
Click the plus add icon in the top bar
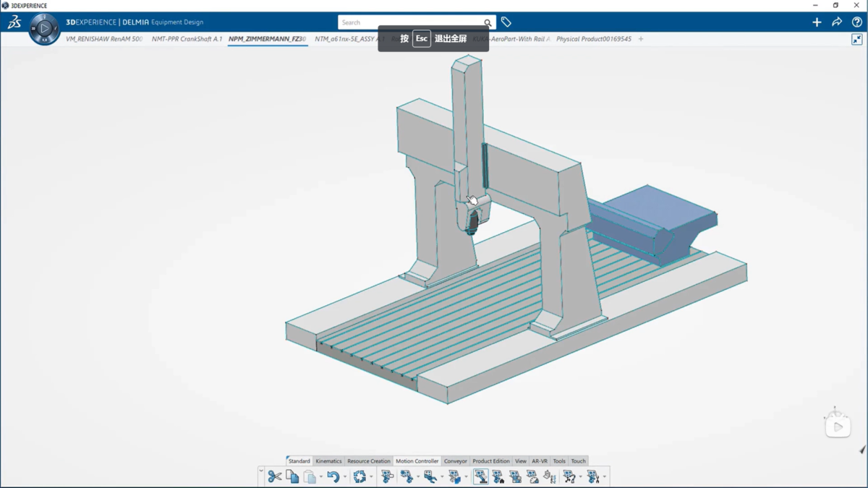[x=817, y=22]
